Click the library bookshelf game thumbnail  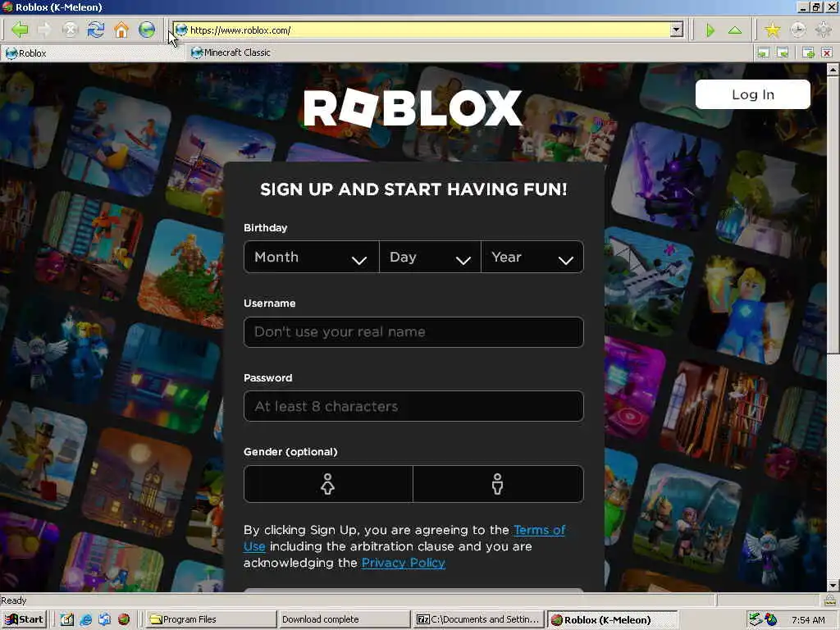(x=715, y=415)
